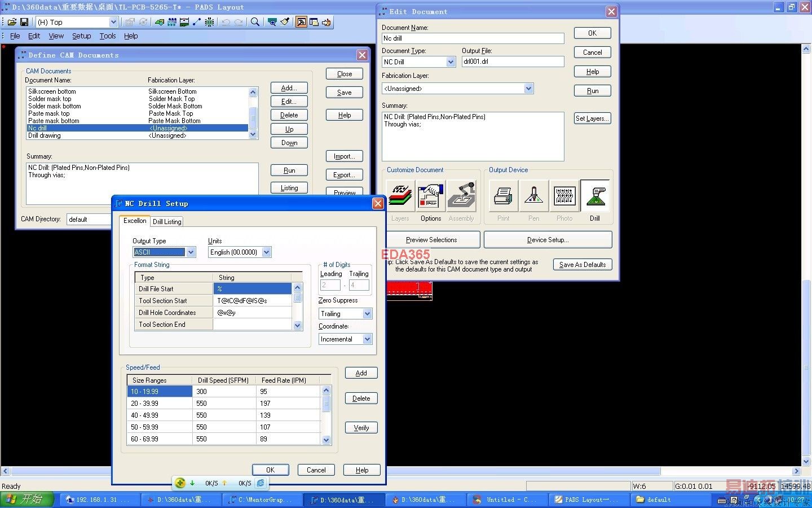Viewport: 812px width, 508px height.
Task: Click Add button in Speed/Feed section
Action: point(361,373)
